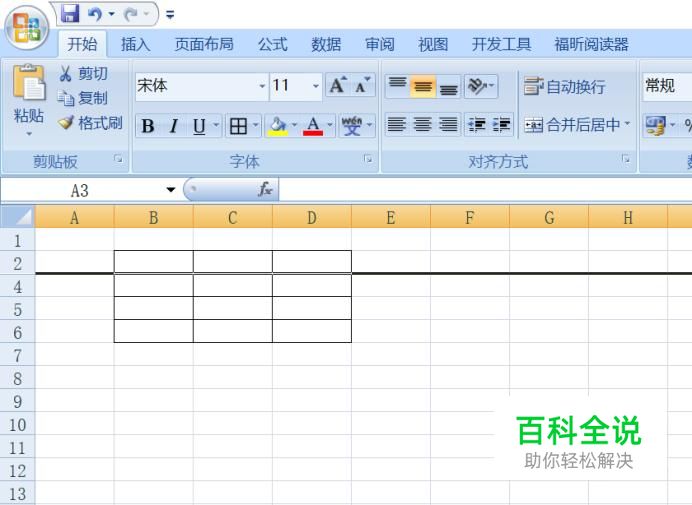Open the 字体 dialog launcher

(x=368, y=159)
